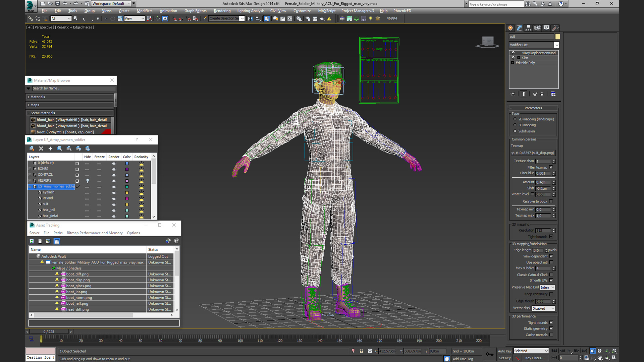
Task: Toggle View-dependent checkbox
Action: 551,256
